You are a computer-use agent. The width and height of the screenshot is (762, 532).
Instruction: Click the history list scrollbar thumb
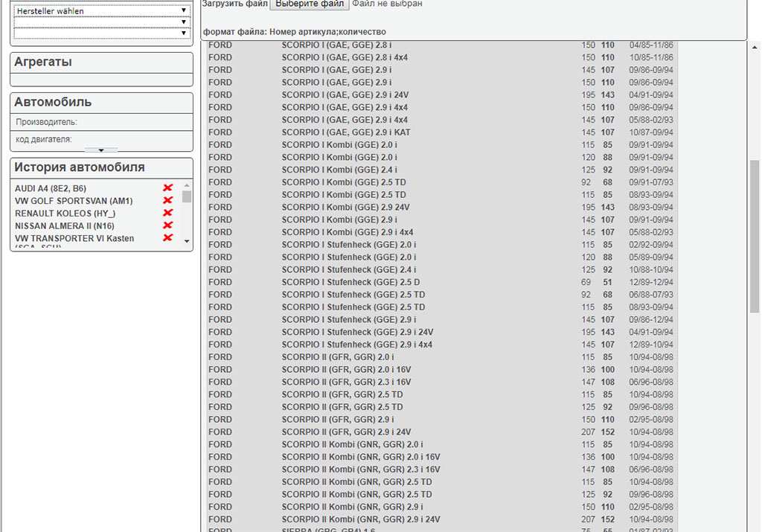pos(187,196)
